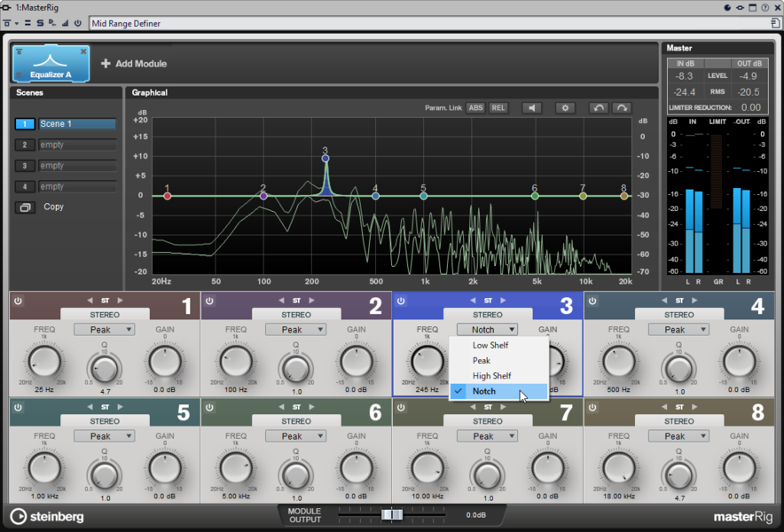Toggle power for band 3
Image resolution: width=784 pixels, height=532 pixels.
401,301
